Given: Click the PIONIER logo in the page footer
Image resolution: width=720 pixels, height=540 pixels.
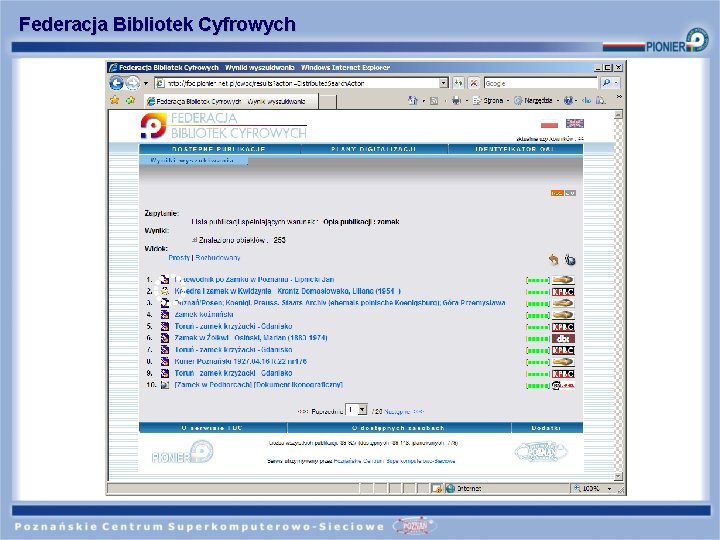Looking at the screenshot, I should pyautogui.click(x=183, y=453).
